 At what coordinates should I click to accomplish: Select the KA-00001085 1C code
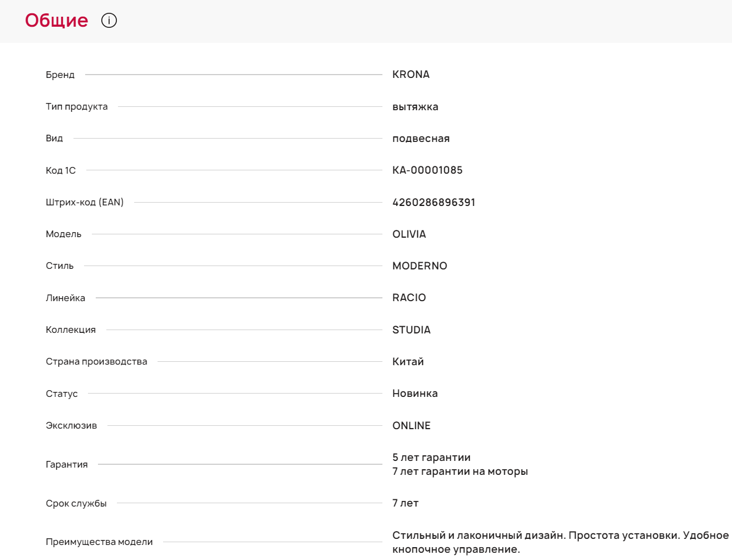[427, 170]
